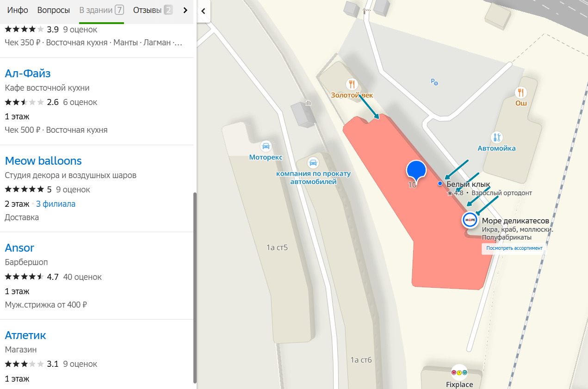Click the Золотой век restaurant icon
The image size is (588, 389).
coord(352,84)
